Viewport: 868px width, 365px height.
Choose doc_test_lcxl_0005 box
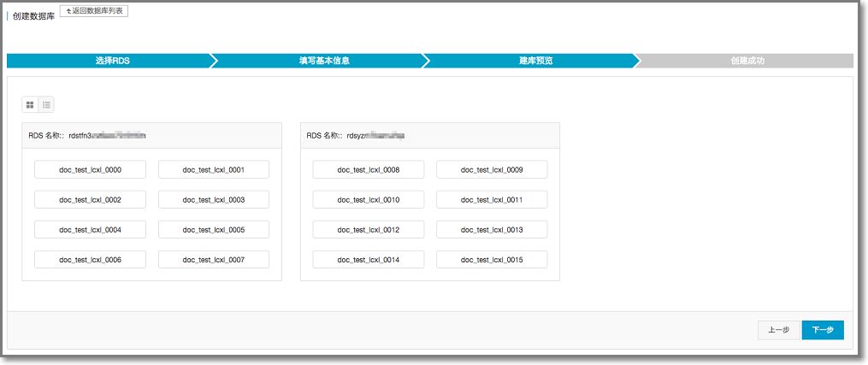coord(214,229)
